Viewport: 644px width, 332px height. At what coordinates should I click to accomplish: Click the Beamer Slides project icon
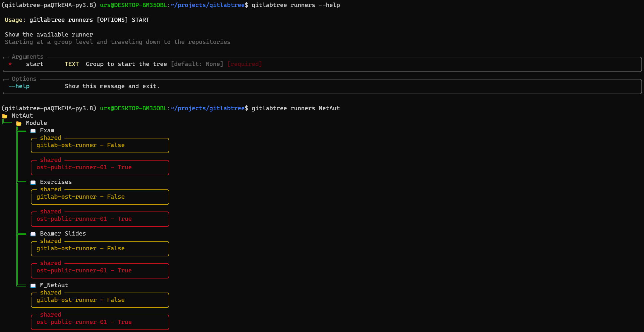33,234
